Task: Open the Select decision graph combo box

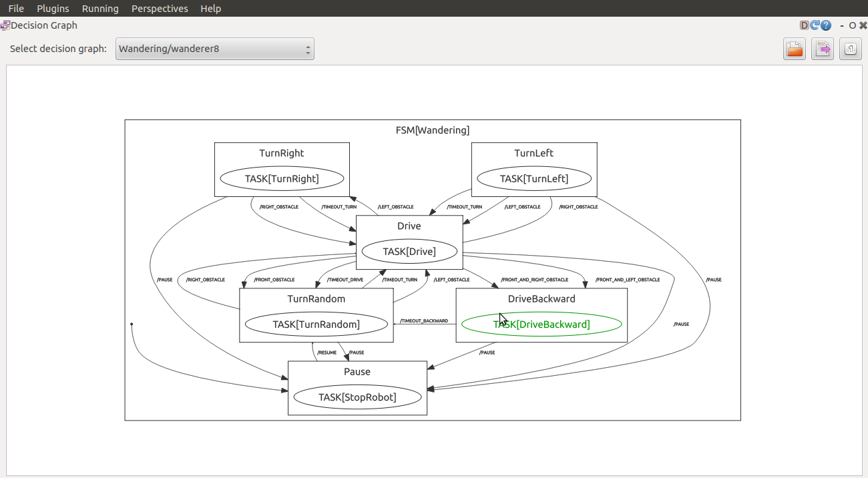Action: point(214,49)
